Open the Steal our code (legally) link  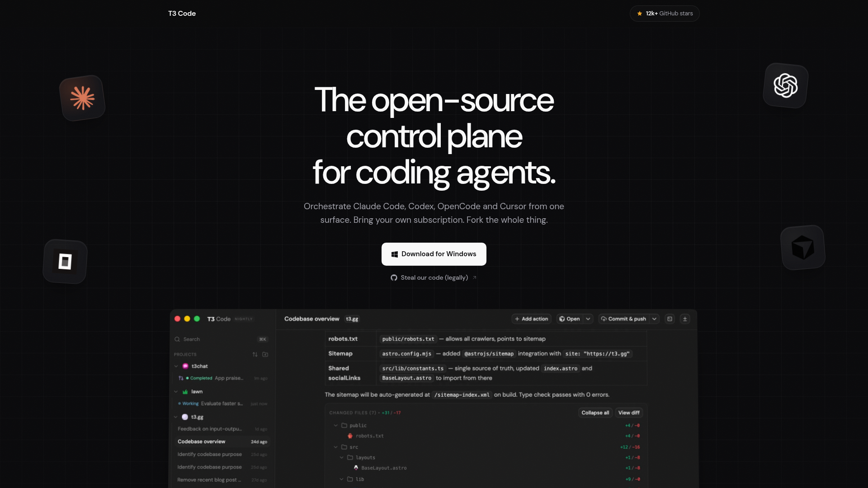pos(434,277)
